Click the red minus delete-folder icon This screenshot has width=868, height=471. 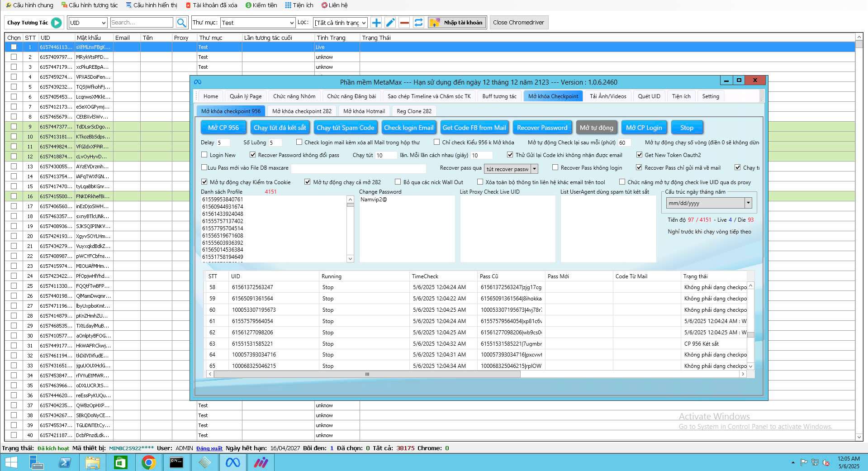pos(405,23)
